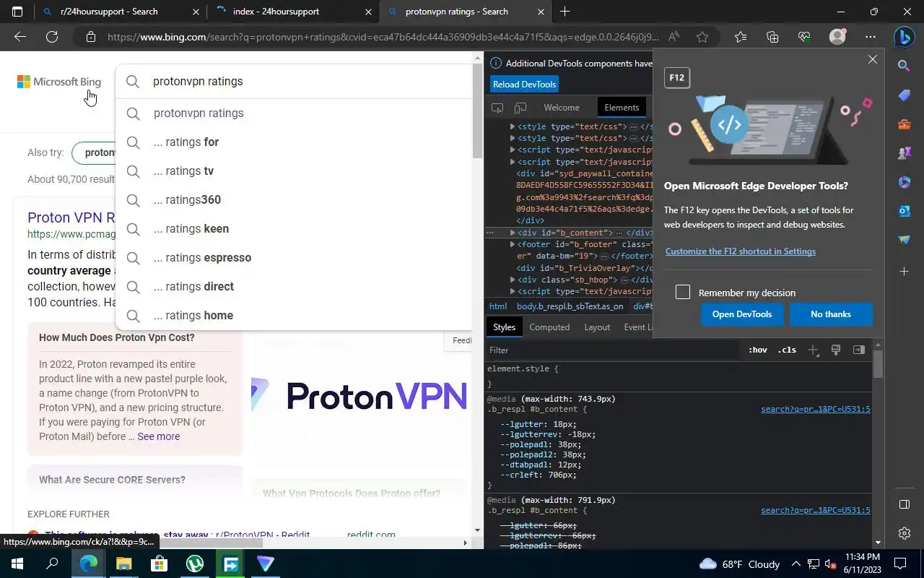Image resolution: width=924 pixels, height=578 pixels.
Task: Open the notification center icon
Action: 900,564
